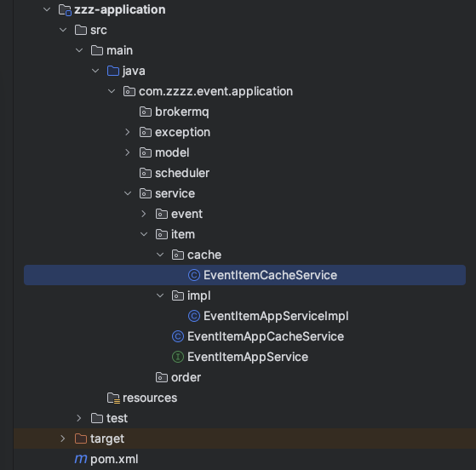The height and width of the screenshot is (470, 476).
Task: Click the class icon of EventItemAppCacheService
Action: coord(178,336)
